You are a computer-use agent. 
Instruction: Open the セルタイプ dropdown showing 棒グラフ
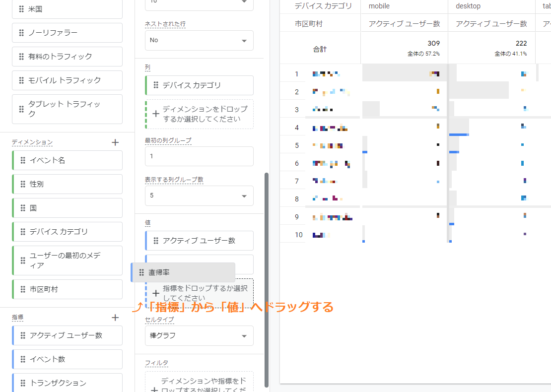point(199,335)
